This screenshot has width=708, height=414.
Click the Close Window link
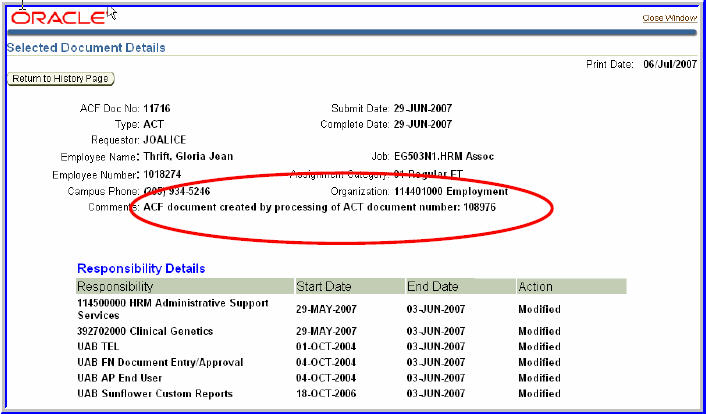(669, 18)
